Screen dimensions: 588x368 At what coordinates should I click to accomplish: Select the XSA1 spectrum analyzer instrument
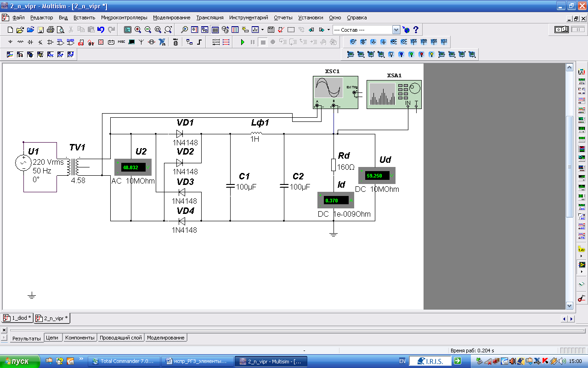click(394, 94)
